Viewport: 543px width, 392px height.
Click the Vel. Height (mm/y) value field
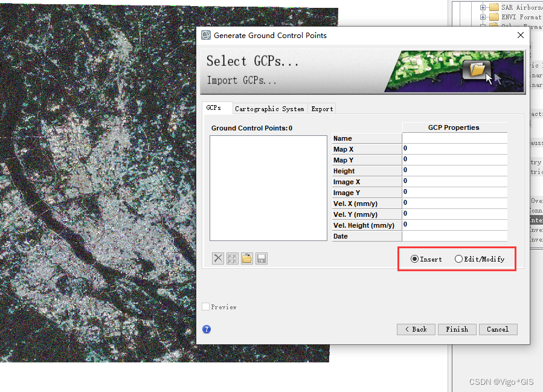(454, 225)
